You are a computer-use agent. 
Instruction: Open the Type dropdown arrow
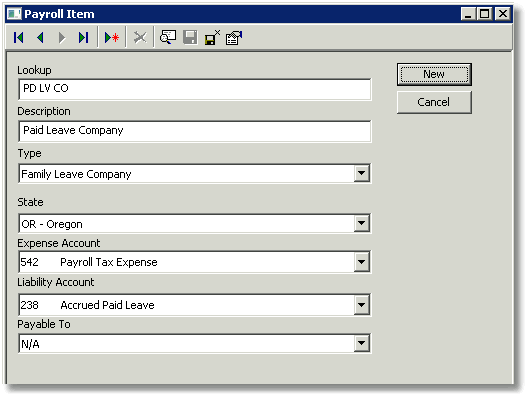(362, 173)
